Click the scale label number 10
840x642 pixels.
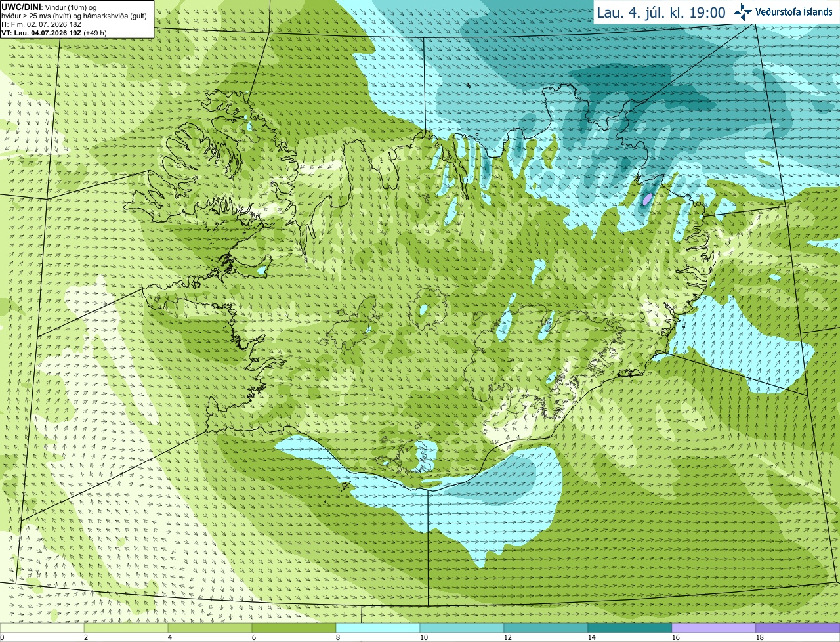[424, 637]
